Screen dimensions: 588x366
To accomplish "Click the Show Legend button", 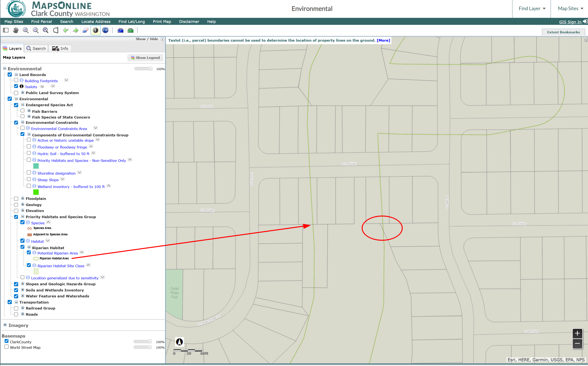I will click(x=145, y=58).
